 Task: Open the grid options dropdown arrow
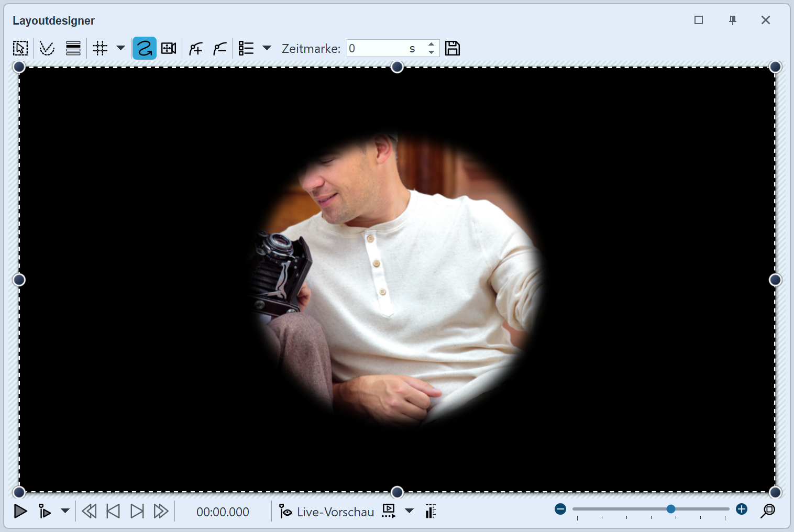120,48
